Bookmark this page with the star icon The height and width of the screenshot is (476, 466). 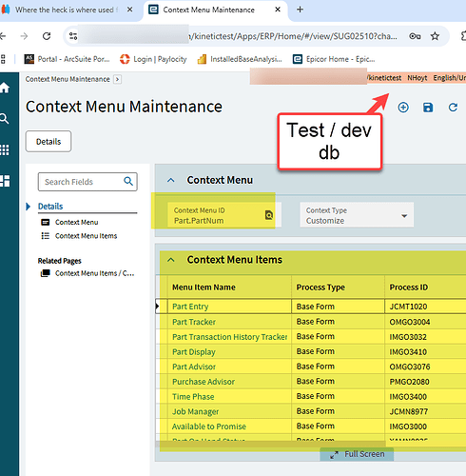(x=435, y=36)
